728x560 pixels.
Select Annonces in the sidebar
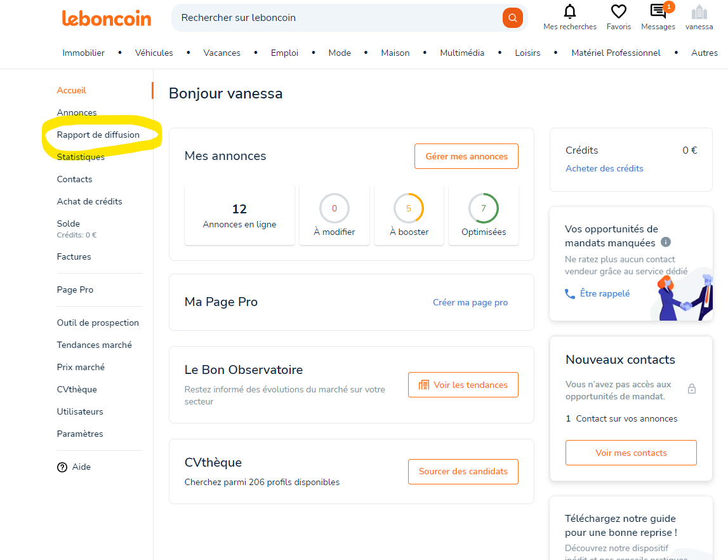coord(77,112)
